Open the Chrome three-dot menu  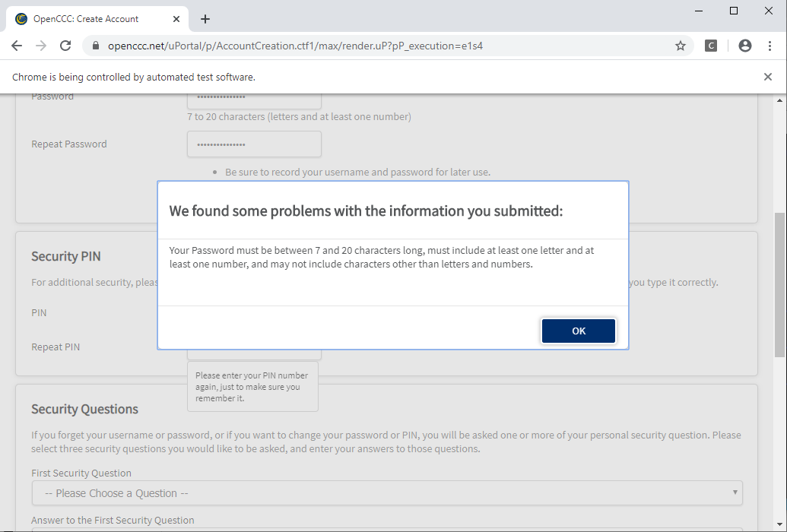[770, 46]
